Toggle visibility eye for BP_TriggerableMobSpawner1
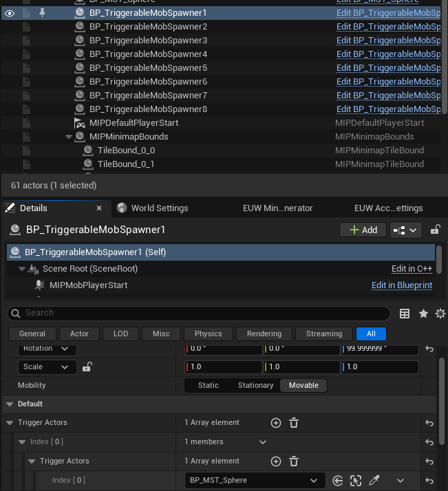Viewport: 448px width, 491px height. [x=10, y=13]
